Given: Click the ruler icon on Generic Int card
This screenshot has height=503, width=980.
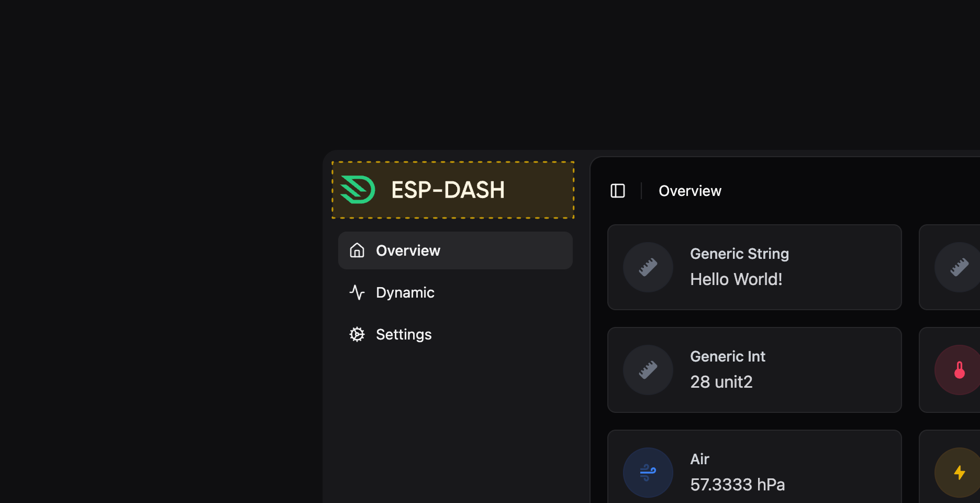Looking at the screenshot, I should (x=648, y=370).
